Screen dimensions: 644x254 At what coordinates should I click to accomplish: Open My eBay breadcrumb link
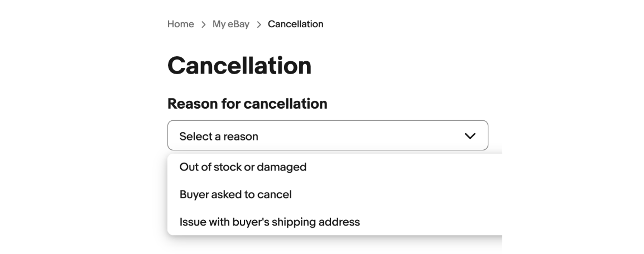coord(231,24)
